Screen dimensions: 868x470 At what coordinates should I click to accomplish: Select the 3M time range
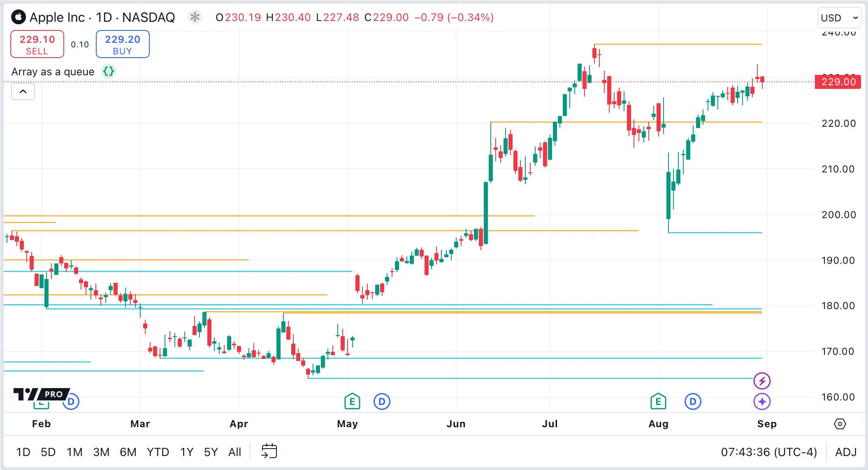[x=101, y=452]
